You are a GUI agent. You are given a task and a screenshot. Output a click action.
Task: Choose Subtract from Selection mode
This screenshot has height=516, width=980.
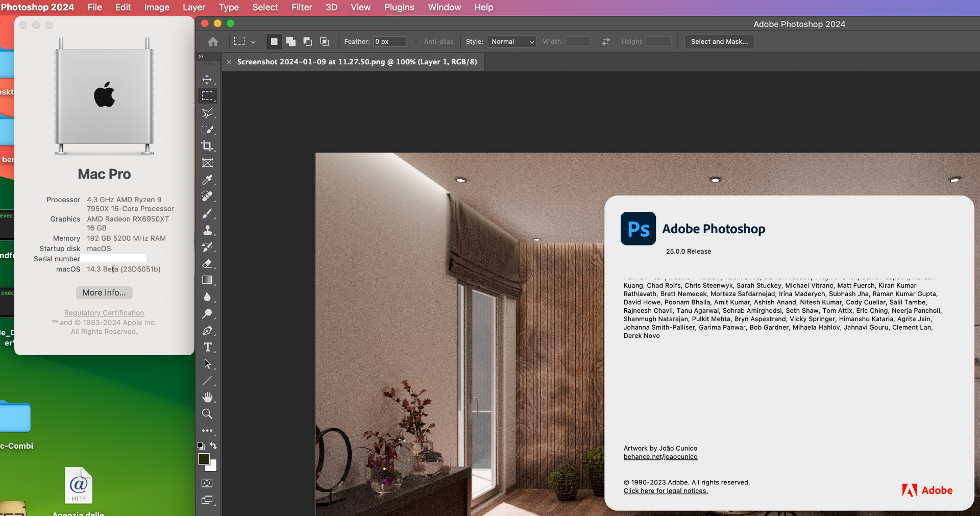pyautogui.click(x=308, y=42)
